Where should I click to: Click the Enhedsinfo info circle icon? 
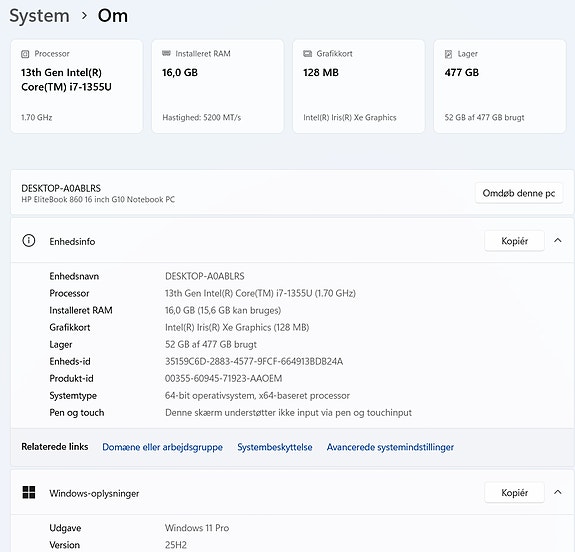(29, 241)
